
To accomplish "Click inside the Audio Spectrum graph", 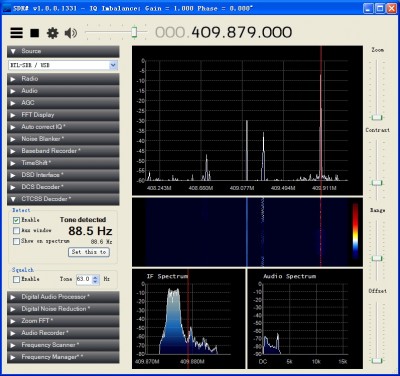I will (x=305, y=319).
